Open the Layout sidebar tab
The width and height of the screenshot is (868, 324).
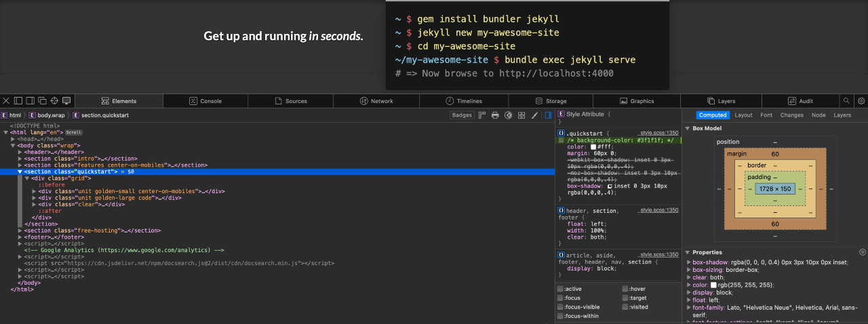pos(743,115)
